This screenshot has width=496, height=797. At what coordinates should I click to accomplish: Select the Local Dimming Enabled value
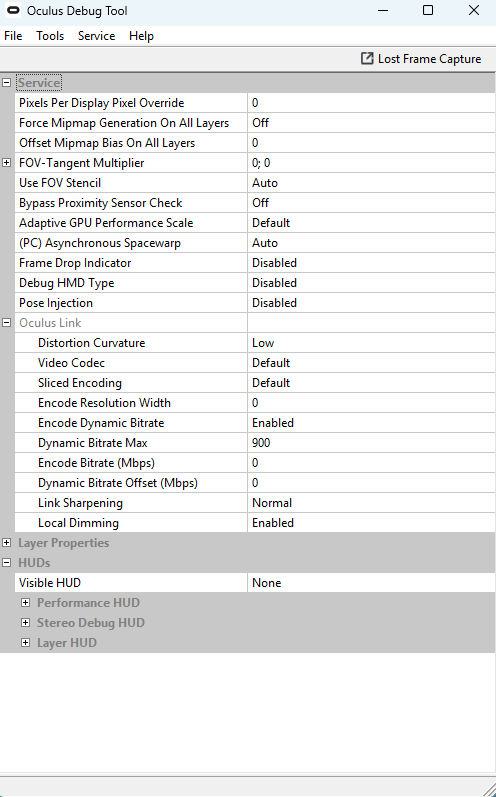(371, 523)
